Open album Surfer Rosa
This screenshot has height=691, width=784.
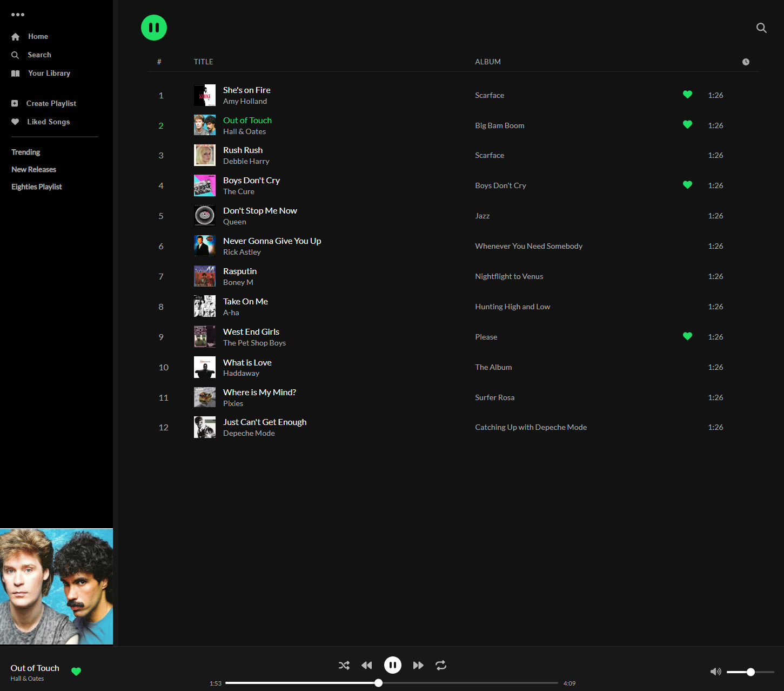(x=494, y=397)
